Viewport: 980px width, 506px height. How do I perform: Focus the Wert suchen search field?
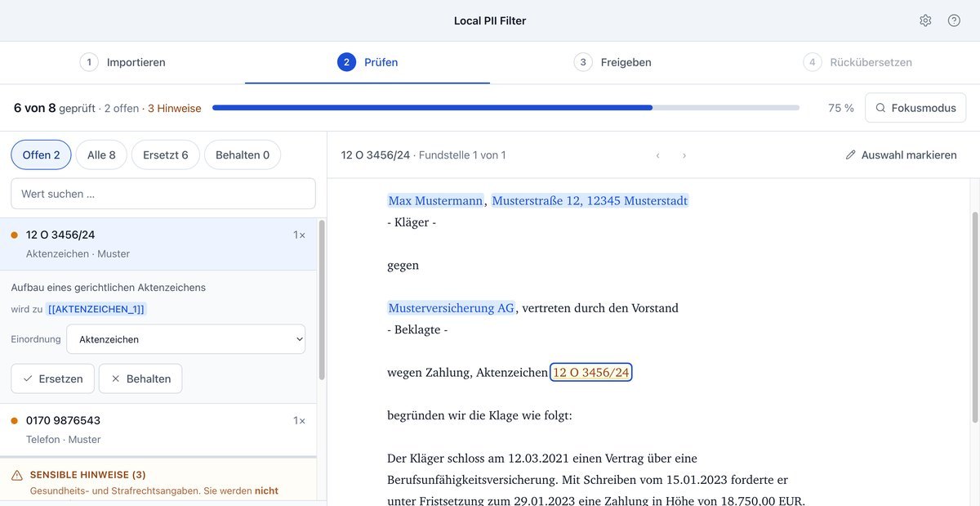[x=163, y=194]
